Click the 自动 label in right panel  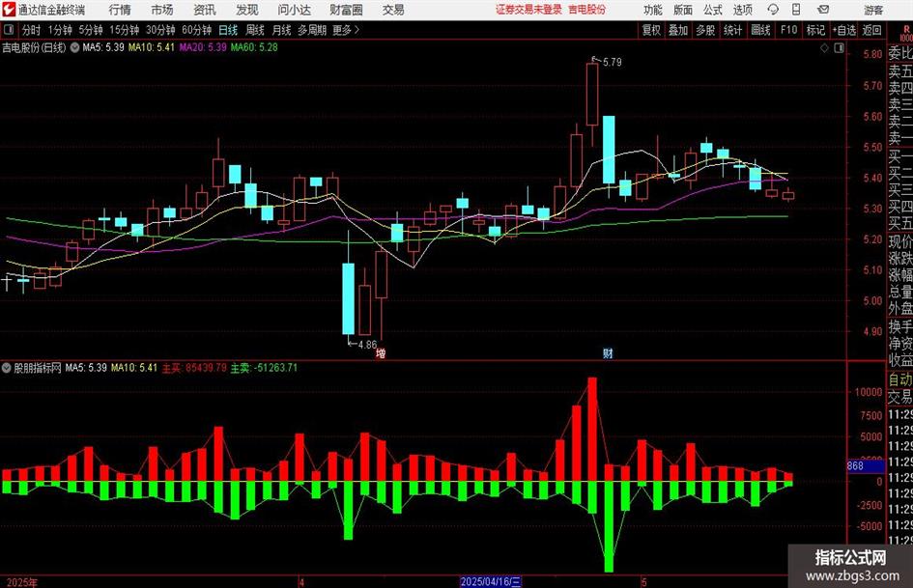[900, 379]
